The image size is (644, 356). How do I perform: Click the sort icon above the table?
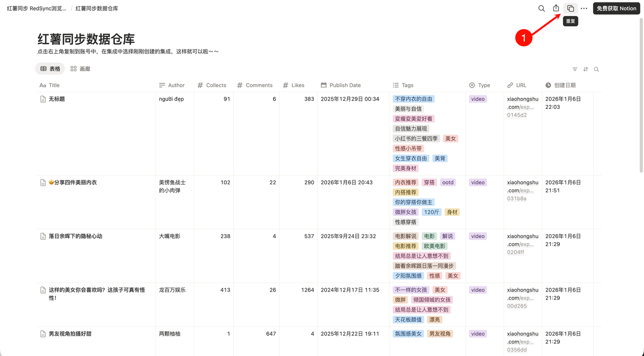586,69
